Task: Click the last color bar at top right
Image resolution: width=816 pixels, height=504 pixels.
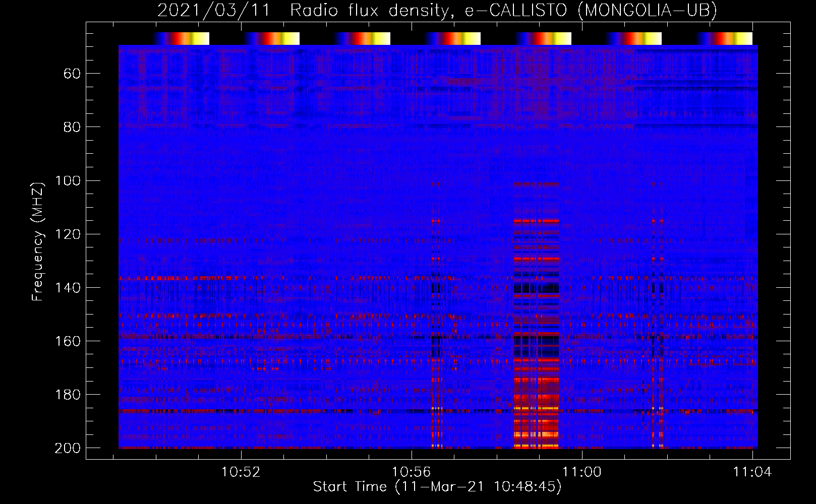Action: pos(724,38)
